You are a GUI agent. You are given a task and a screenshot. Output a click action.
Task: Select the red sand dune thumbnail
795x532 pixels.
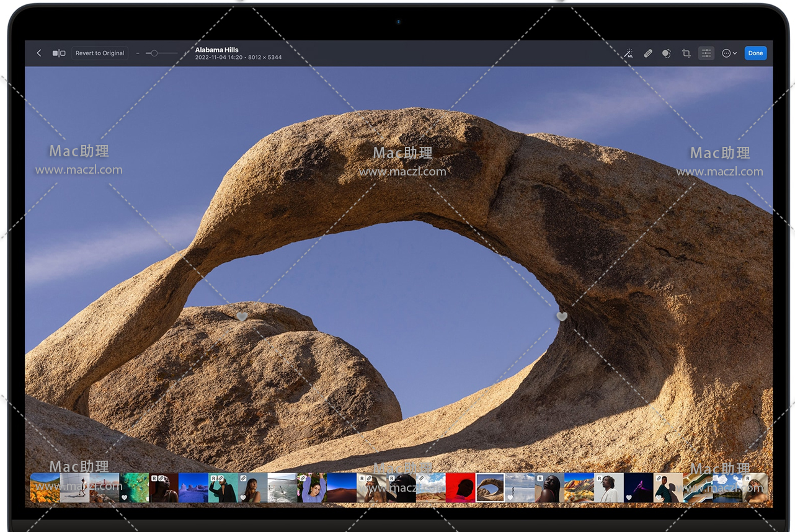[342, 488]
